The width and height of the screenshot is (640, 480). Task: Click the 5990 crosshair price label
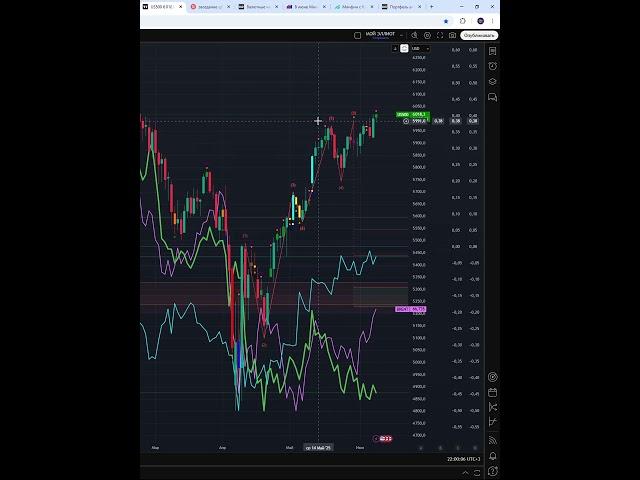(420, 121)
